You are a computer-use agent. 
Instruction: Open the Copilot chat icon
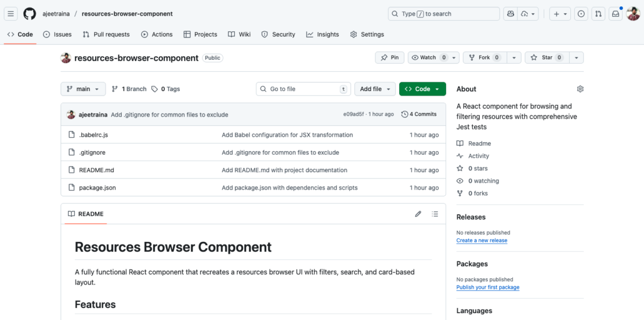coord(511,14)
